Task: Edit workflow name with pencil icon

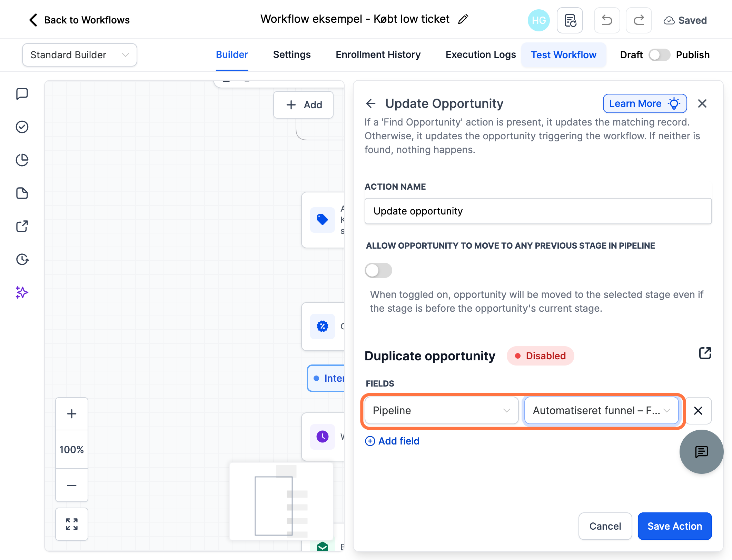Action: [x=463, y=19]
